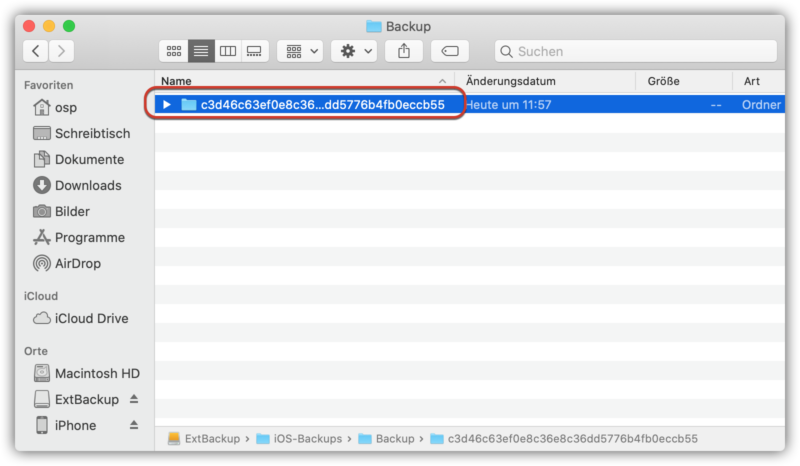Click iOS-Backups in the path bar
Screen dimensions: 800x466
click(299, 439)
